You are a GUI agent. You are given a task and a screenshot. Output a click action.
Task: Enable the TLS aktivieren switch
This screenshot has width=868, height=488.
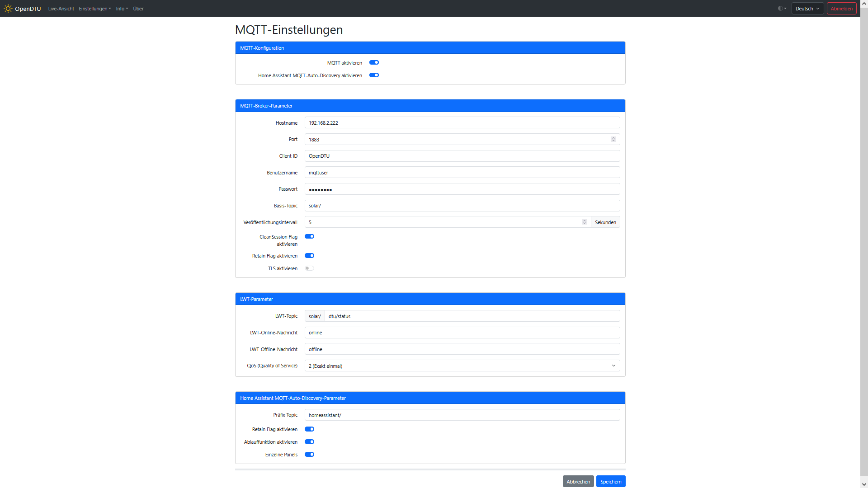(x=309, y=268)
